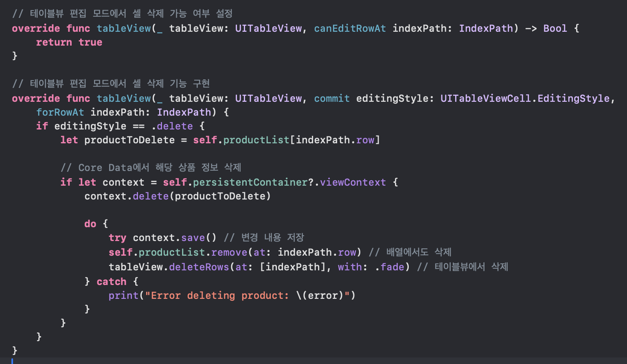Click the print function call

[x=123, y=296]
